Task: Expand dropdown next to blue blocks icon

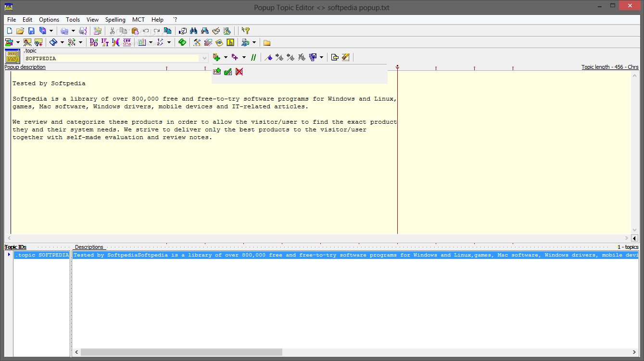Action: click(x=321, y=57)
